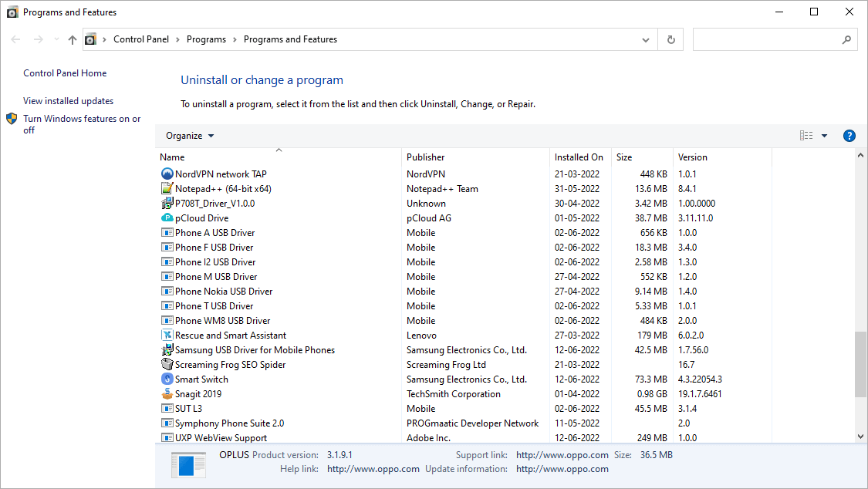Click the TechSmith Corporation publisher cell
This screenshot has height=489, width=868.
[x=454, y=394]
